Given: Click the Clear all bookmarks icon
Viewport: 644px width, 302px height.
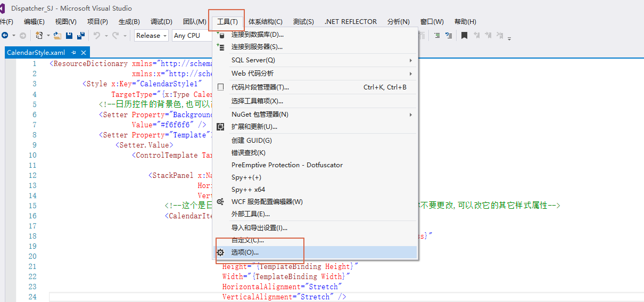Looking at the screenshot, I should pyautogui.click(x=500, y=36).
